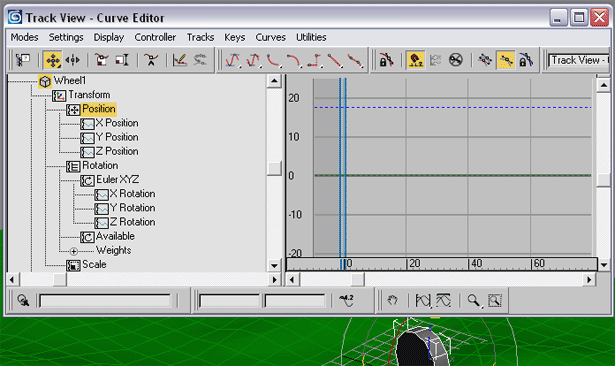Viewport: 615px width, 366px height.
Task: Toggle Lock Selection
Action: 386,60
